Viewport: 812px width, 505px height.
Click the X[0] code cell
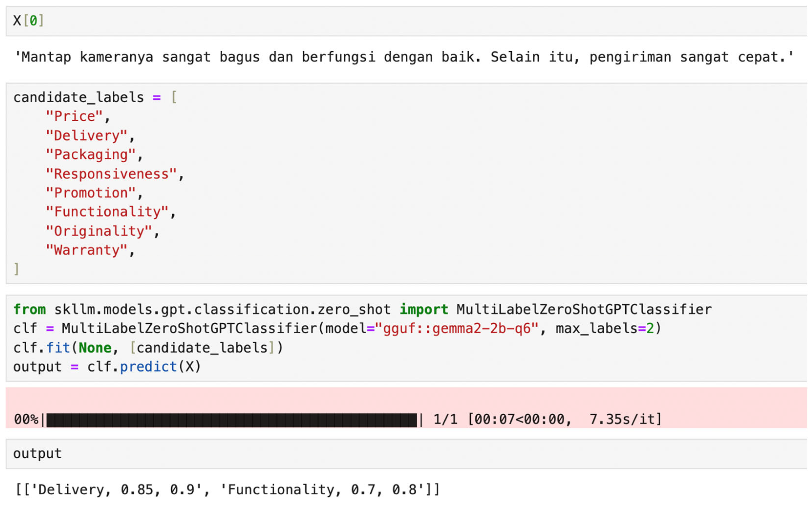[x=28, y=21]
